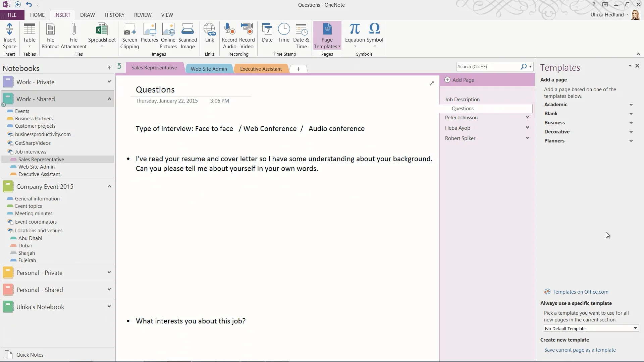Click Add Page

click(x=460, y=80)
